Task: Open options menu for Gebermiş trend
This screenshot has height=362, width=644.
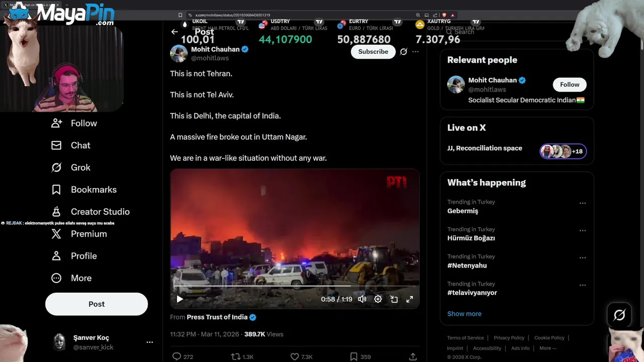Action: [x=583, y=203]
